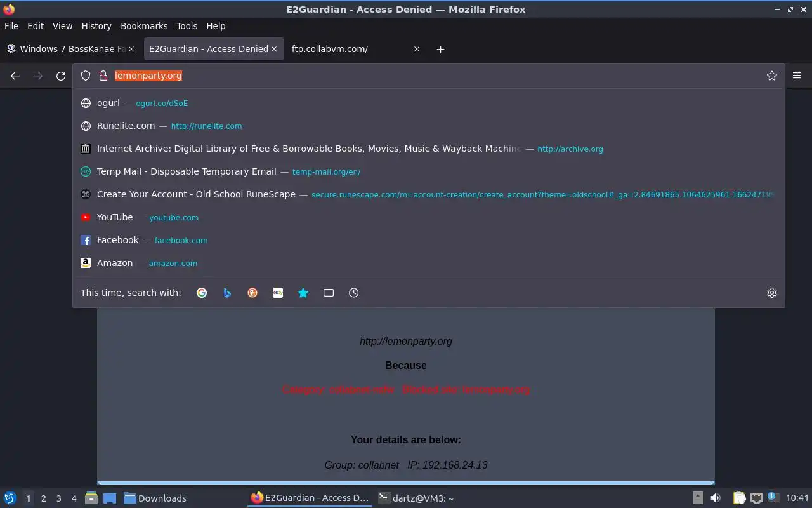Bookmark this page with the star
This screenshot has width=812, height=508.
[772, 76]
